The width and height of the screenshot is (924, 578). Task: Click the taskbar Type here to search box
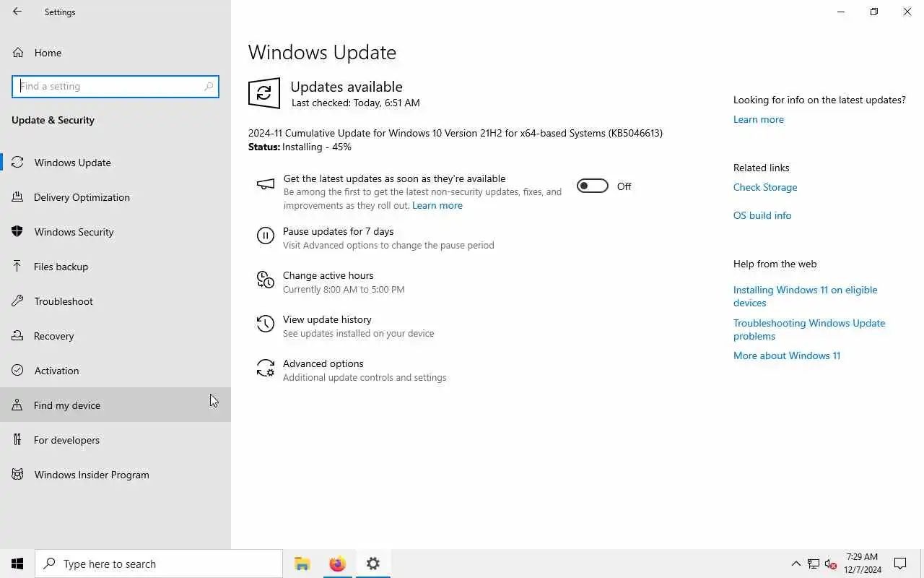(x=159, y=564)
